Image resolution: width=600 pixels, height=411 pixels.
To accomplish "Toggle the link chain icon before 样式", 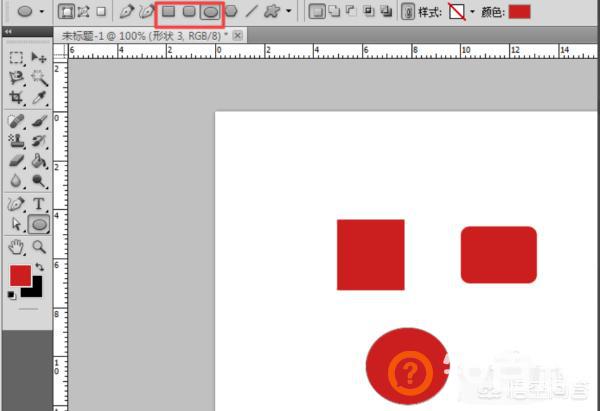I will tap(408, 12).
